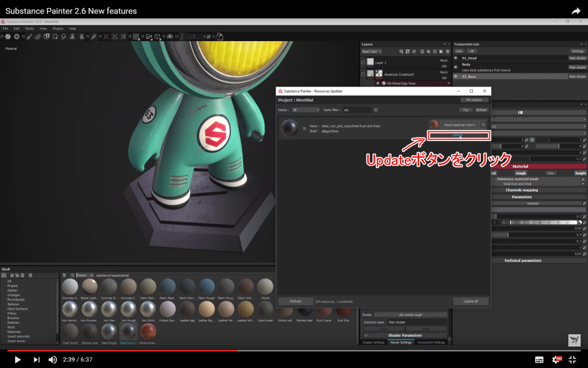Add a mask in Layers panel toolbar
Viewport: 588px width, 368px height.
[408, 52]
